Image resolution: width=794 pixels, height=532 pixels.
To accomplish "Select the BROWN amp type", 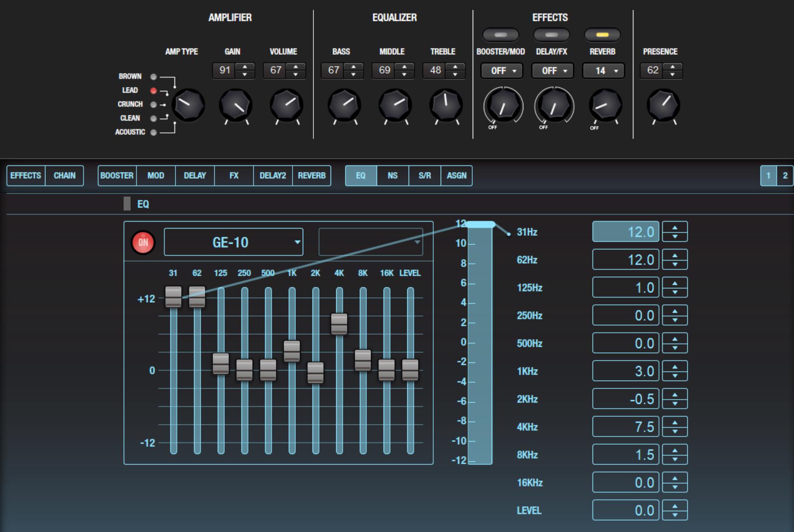I will tap(154, 77).
